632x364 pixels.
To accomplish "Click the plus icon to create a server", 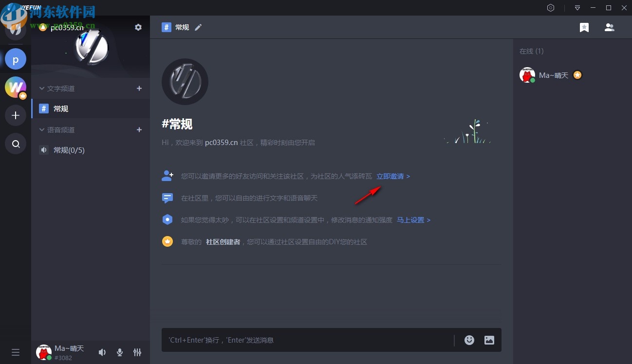I will coord(16,115).
